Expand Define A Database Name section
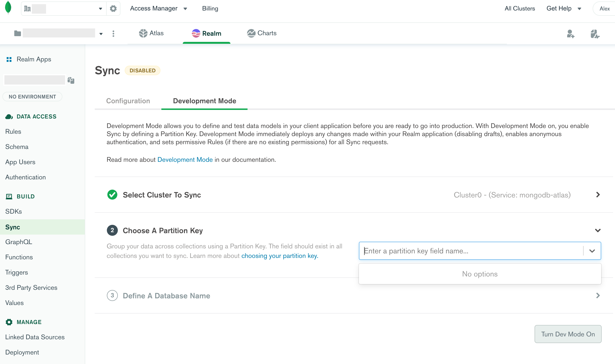The height and width of the screenshot is (364, 615). (598, 295)
